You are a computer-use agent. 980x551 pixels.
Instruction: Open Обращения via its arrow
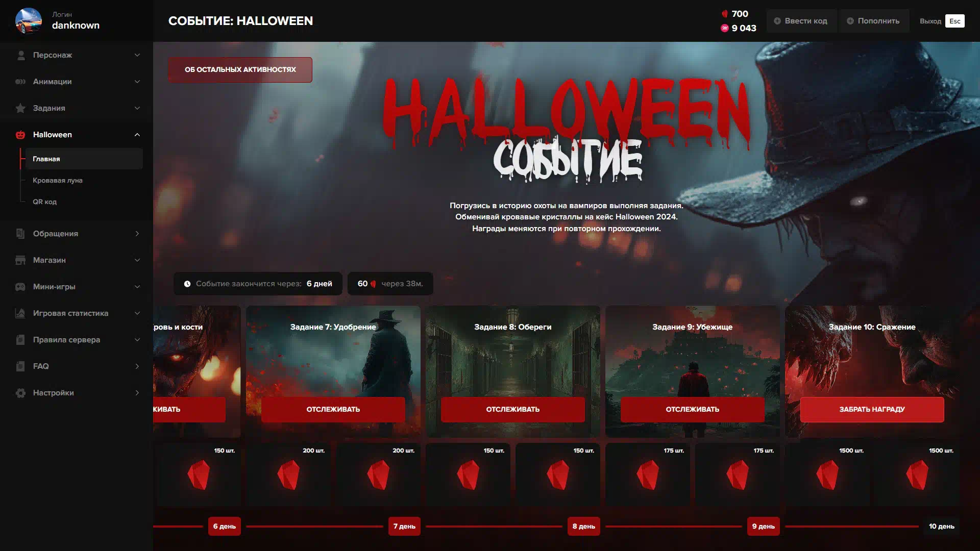[137, 234]
